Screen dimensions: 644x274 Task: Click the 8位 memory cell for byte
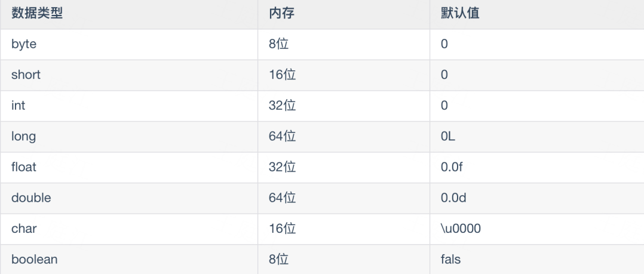344,44
